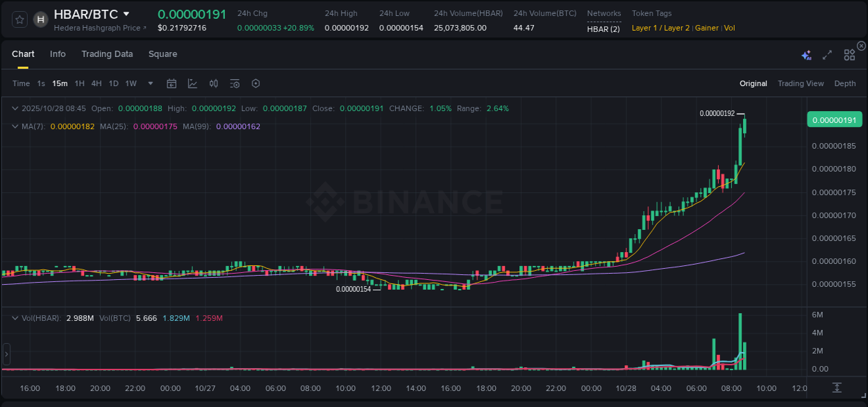The width and height of the screenshot is (868, 407).
Task: Switch to Depth chart view
Action: 844,83
